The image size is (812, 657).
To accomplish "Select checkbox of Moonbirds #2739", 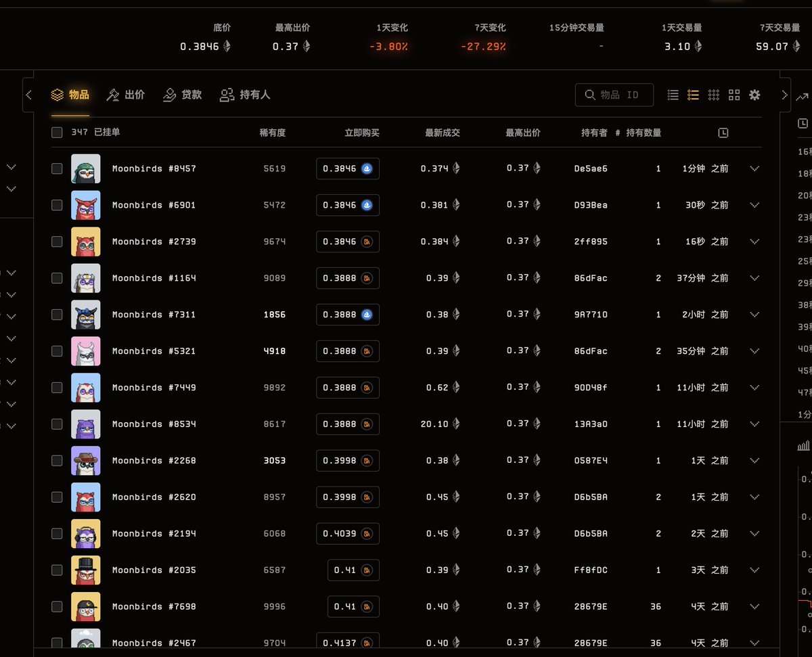I will pos(57,242).
